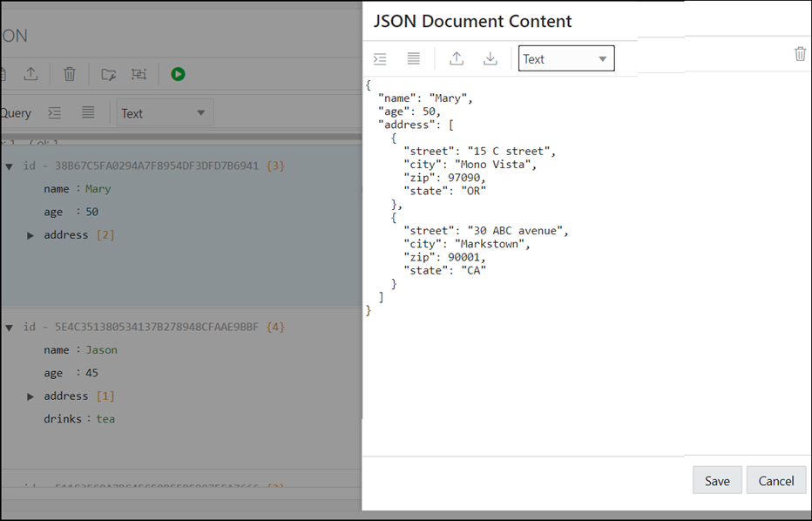
Task: Click the {4} count next to Jason's document id
Action: (275, 327)
